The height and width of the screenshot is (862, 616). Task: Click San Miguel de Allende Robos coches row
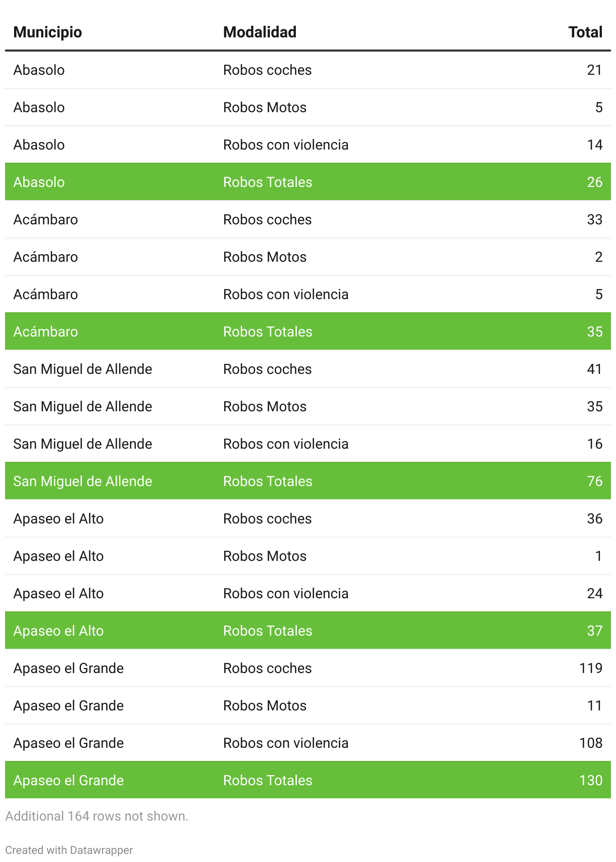click(x=307, y=369)
